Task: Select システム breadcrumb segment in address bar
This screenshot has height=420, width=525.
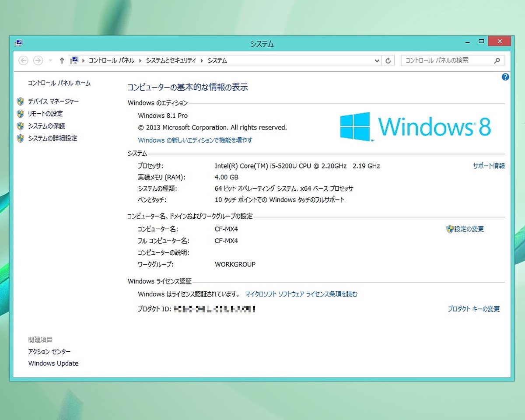Action: click(x=217, y=61)
